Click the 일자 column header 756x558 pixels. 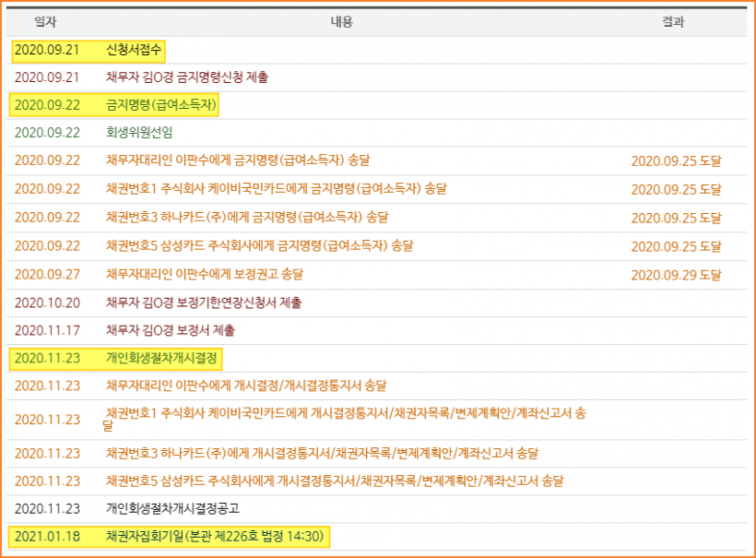(x=45, y=22)
